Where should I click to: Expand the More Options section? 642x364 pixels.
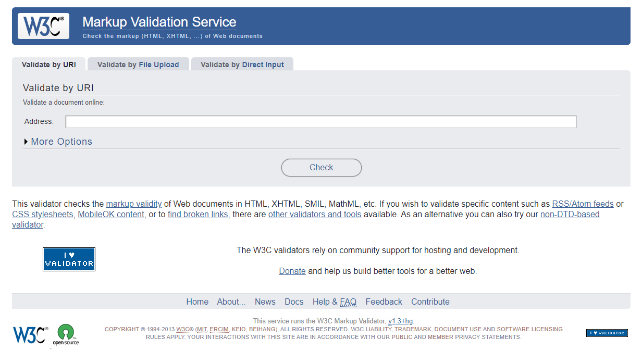[58, 142]
